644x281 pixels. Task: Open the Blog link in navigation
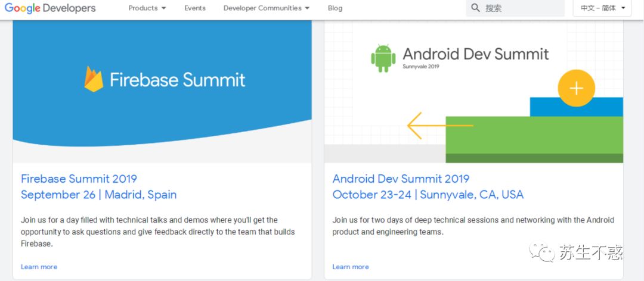click(335, 8)
